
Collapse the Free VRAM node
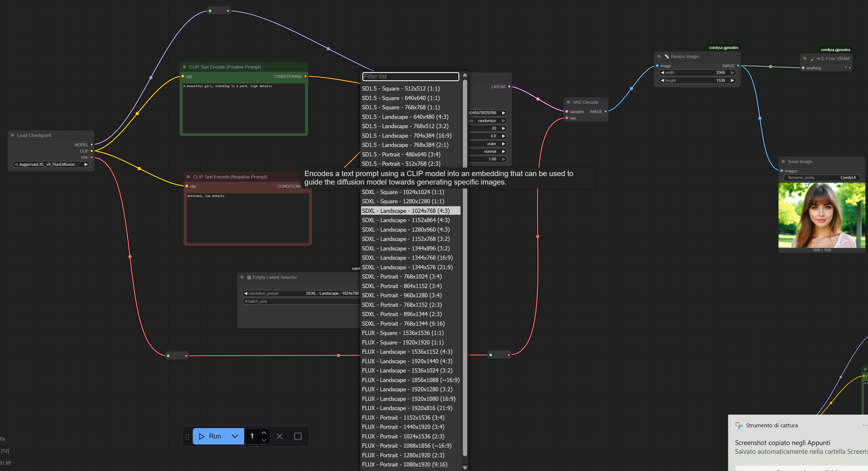(x=805, y=58)
